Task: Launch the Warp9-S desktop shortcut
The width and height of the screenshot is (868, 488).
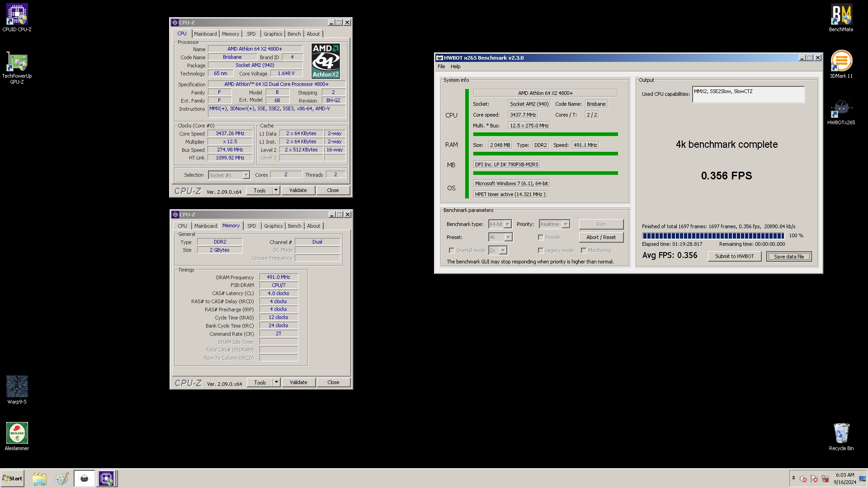Action: tap(17, 389)
